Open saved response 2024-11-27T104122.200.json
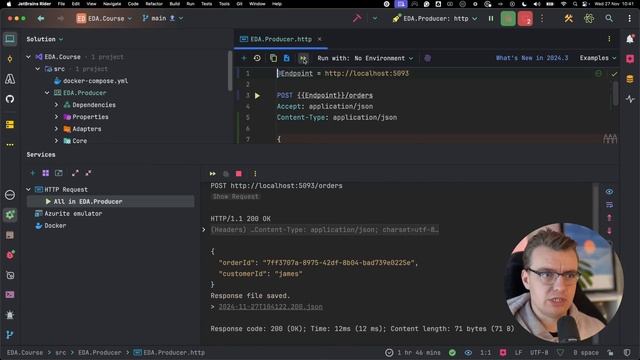 (x=270, y=307)
